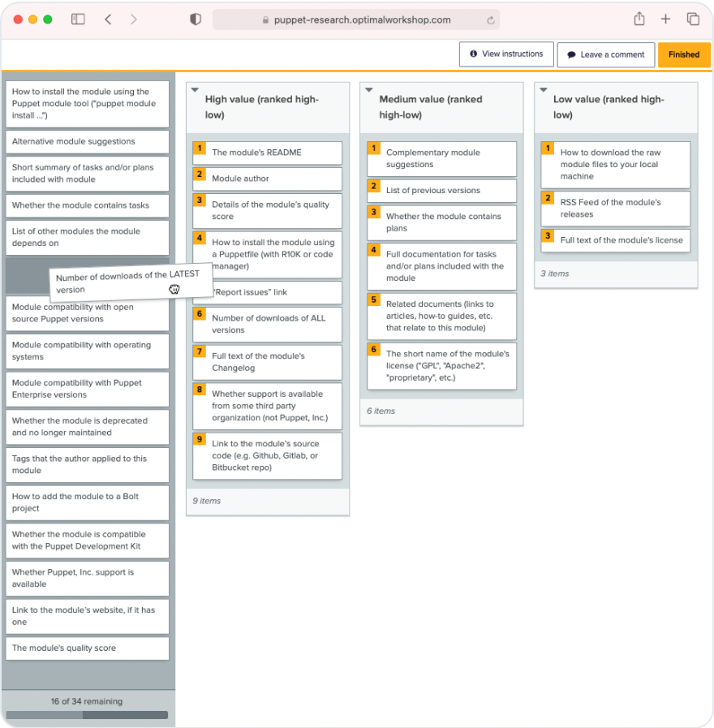Viewport: 714px width, 728px height.
Task: Open the Safari share icon
Action: 639,19
